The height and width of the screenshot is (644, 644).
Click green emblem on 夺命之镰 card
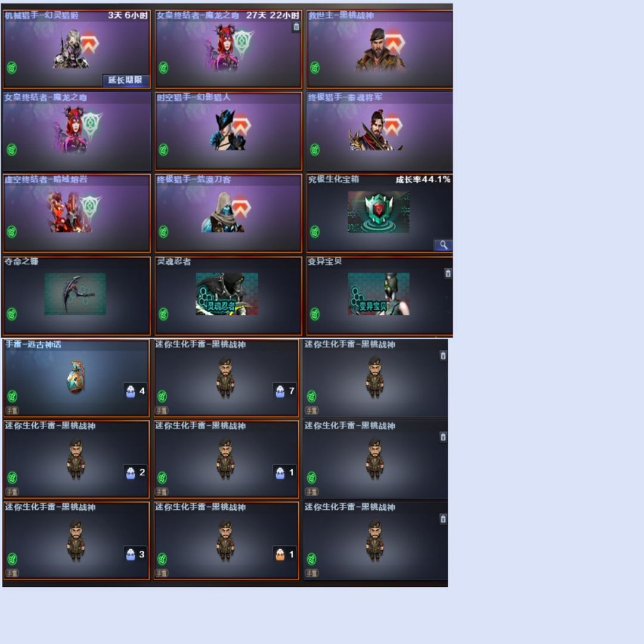click(x=12, y=314)
